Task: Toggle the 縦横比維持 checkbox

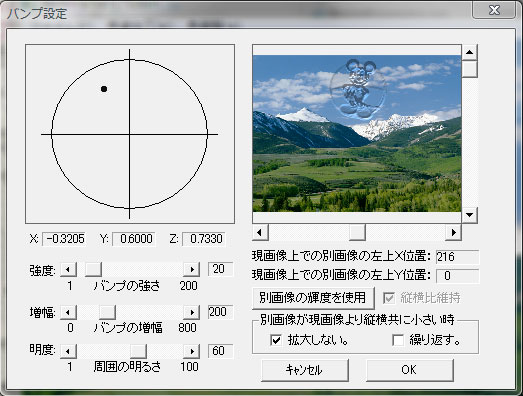Action: tap(389, 298)
